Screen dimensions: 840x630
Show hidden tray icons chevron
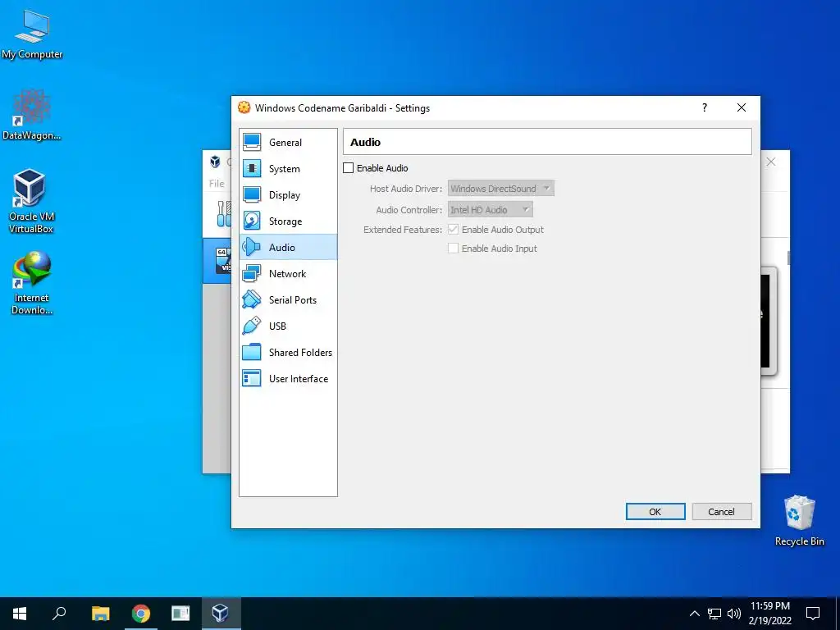pos(694,614)
